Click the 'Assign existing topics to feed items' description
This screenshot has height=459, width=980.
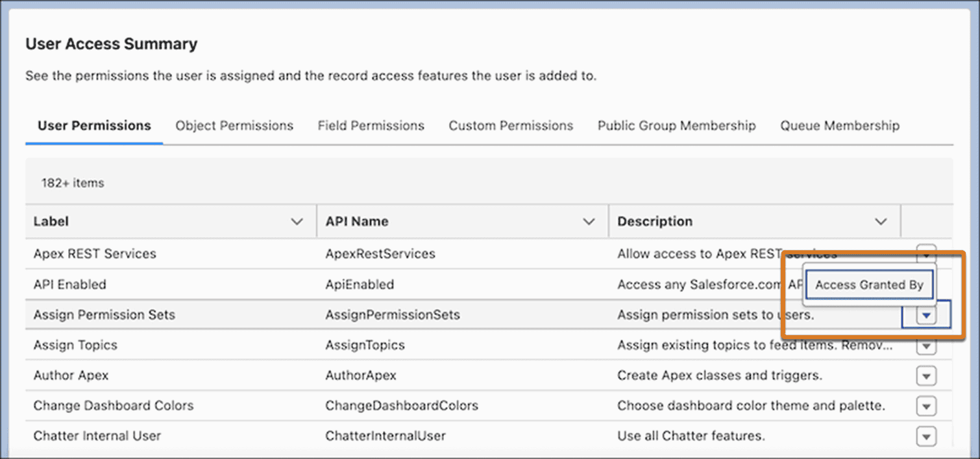[755, 346]
